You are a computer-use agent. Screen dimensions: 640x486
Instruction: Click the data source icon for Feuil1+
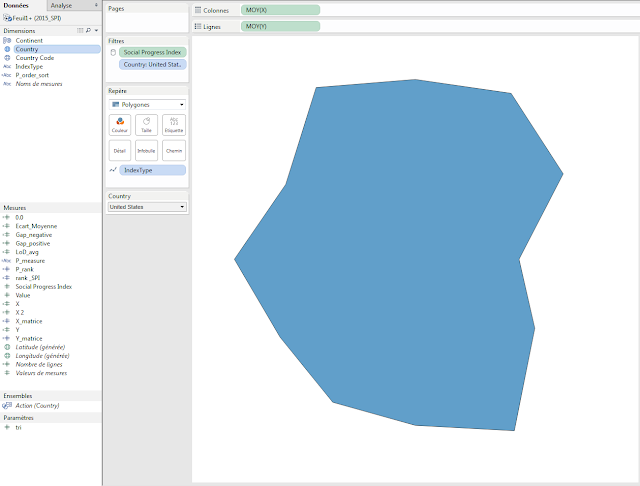(x=7, y=18)
